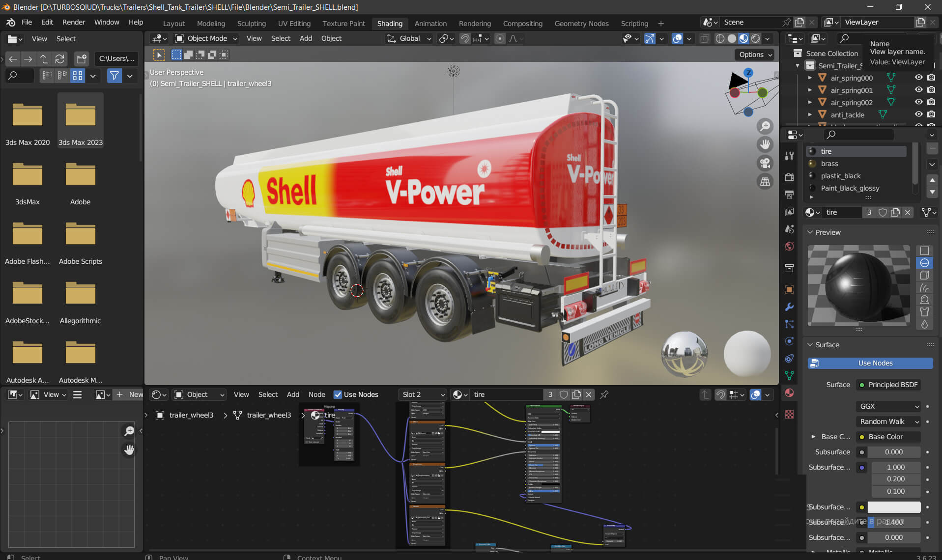
Task: Open the node editor Node menu
Action: click(316, 394)
